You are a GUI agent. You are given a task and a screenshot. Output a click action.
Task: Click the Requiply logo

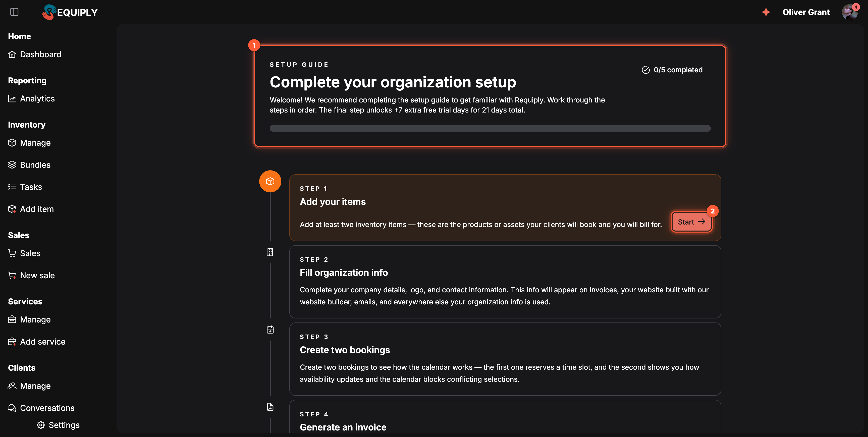pos(70,12)
